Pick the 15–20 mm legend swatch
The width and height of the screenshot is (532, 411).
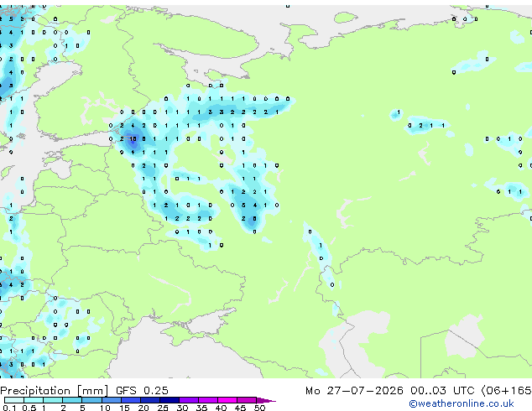130,400
